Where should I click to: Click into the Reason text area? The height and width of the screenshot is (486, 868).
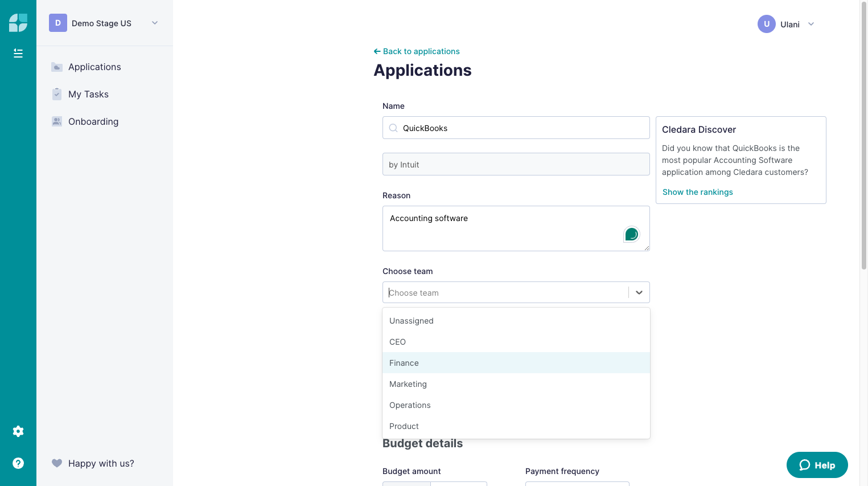(x=516, y=228)
